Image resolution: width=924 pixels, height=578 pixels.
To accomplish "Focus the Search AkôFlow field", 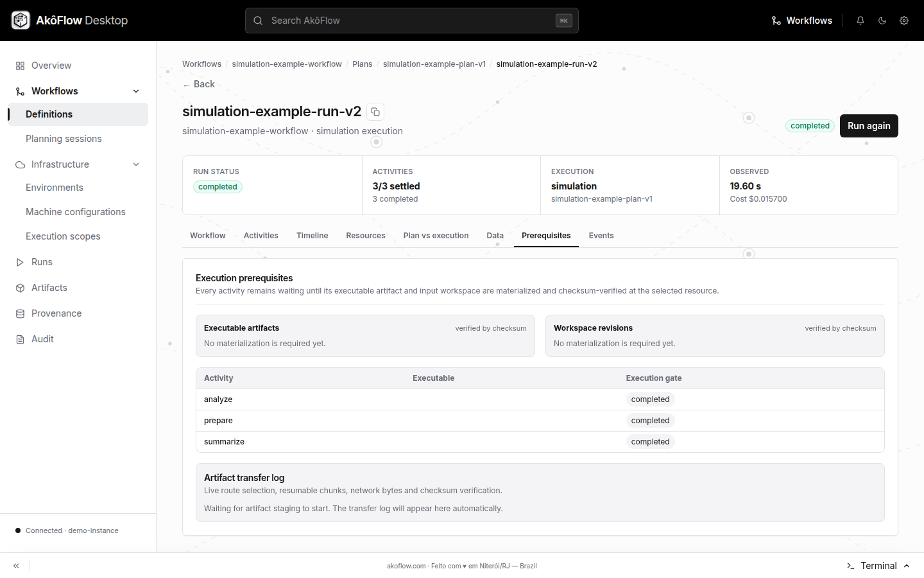I will click(x=412, y=21).
